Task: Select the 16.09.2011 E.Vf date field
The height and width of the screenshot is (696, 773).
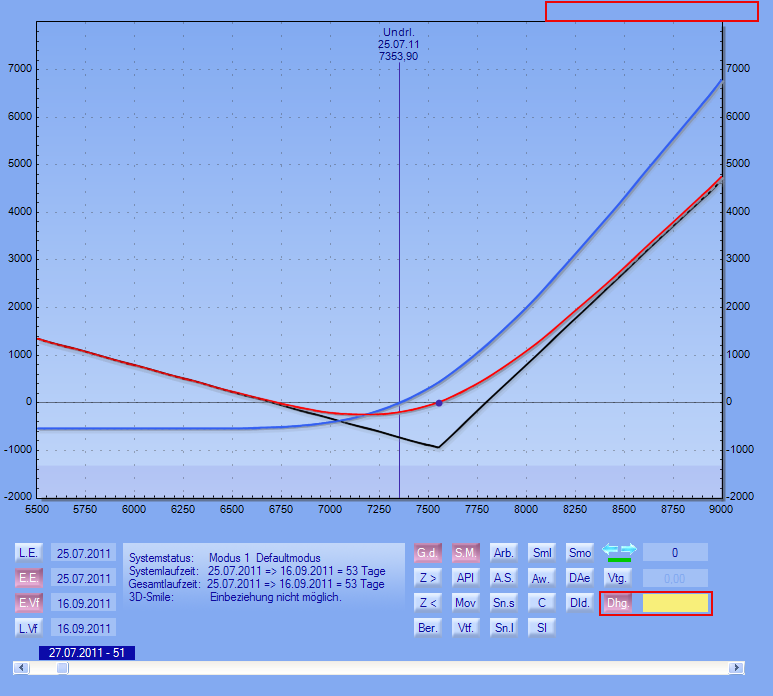Action: point(83,603)
